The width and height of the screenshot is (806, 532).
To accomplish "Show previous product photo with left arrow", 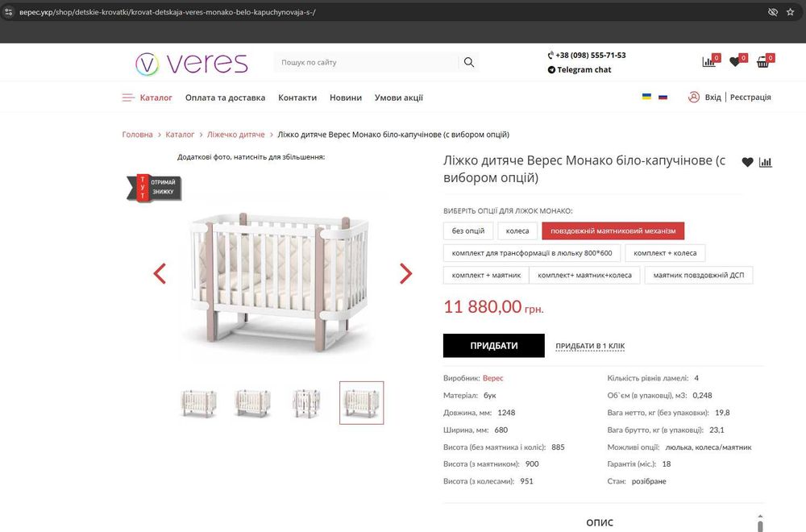I will click(160, 273).
